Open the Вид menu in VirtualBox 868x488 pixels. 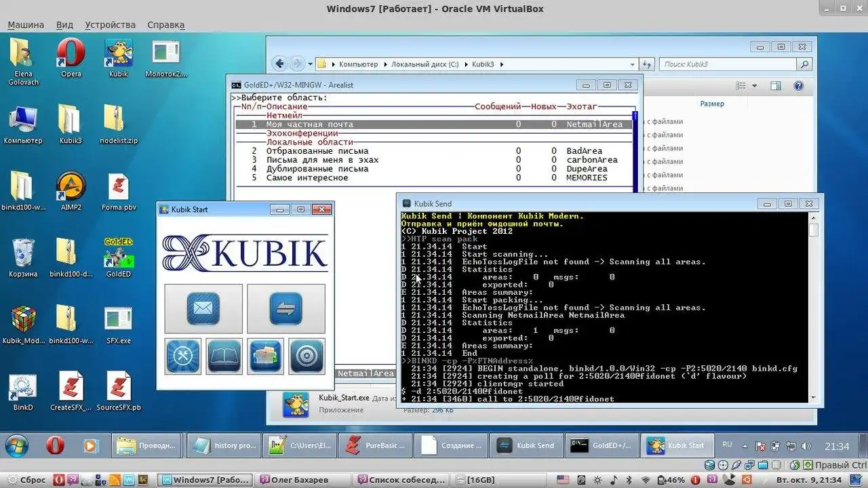coord(64,25)
